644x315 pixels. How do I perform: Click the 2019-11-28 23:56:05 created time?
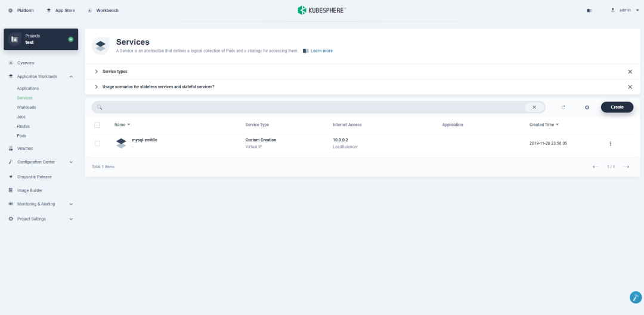click(x=549, y=143)
